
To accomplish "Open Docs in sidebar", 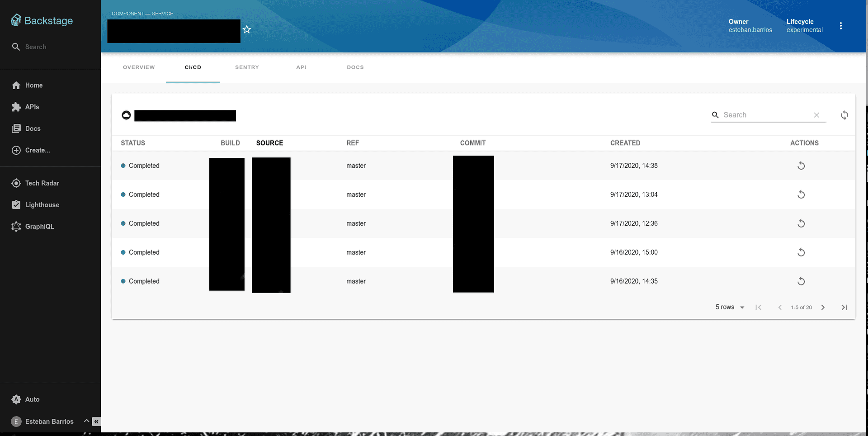I will [26, 128].
